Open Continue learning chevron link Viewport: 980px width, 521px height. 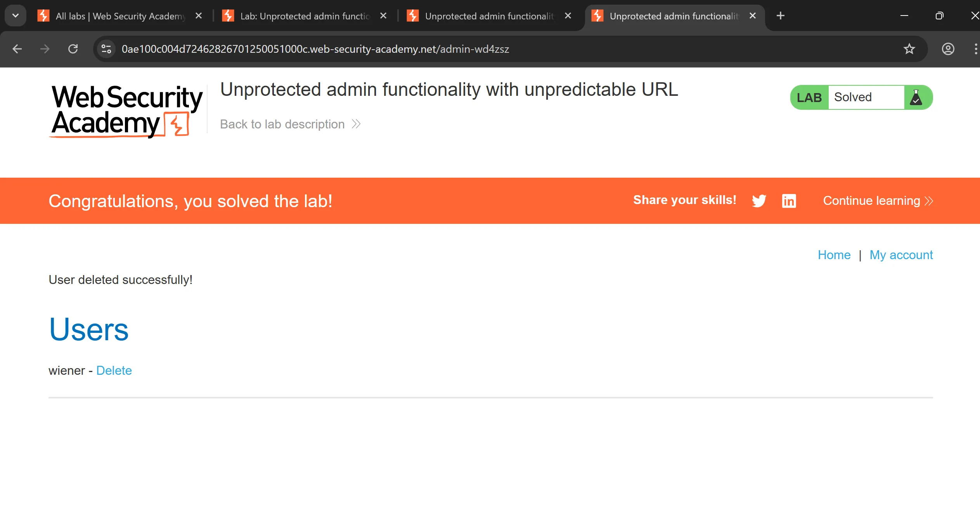tap(878, 201)
